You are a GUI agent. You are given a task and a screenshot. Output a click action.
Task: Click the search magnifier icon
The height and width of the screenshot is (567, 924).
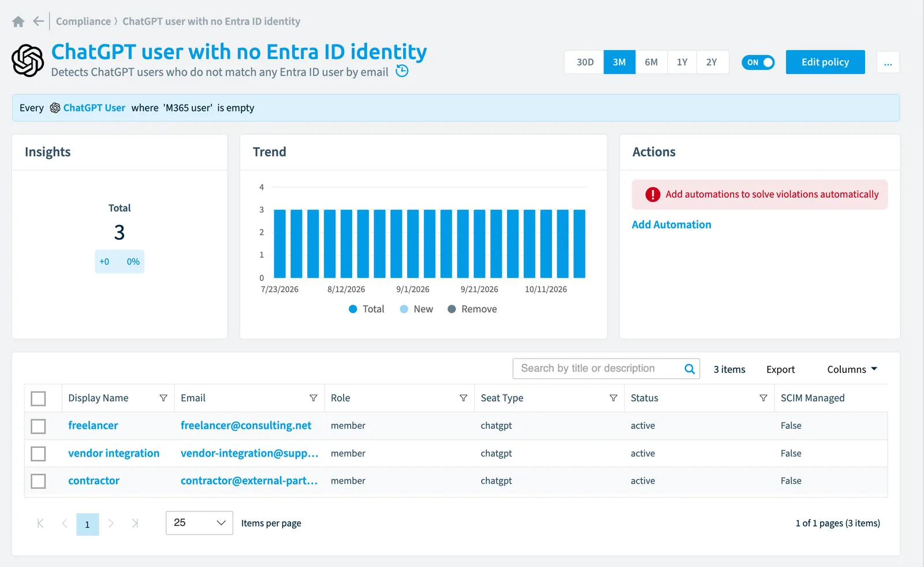[690, 369]
